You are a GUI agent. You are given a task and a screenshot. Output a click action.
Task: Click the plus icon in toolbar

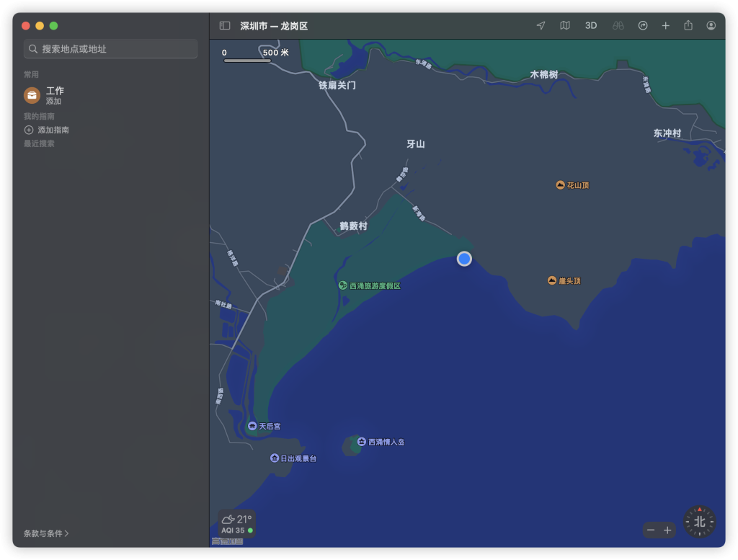click(x=666, y=26)
